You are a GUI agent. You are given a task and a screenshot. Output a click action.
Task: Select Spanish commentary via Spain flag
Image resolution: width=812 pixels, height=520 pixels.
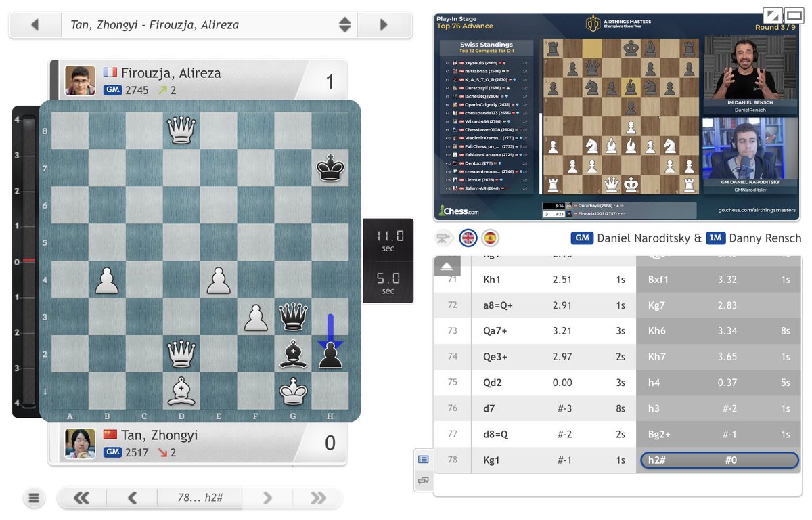coord(490,238)
